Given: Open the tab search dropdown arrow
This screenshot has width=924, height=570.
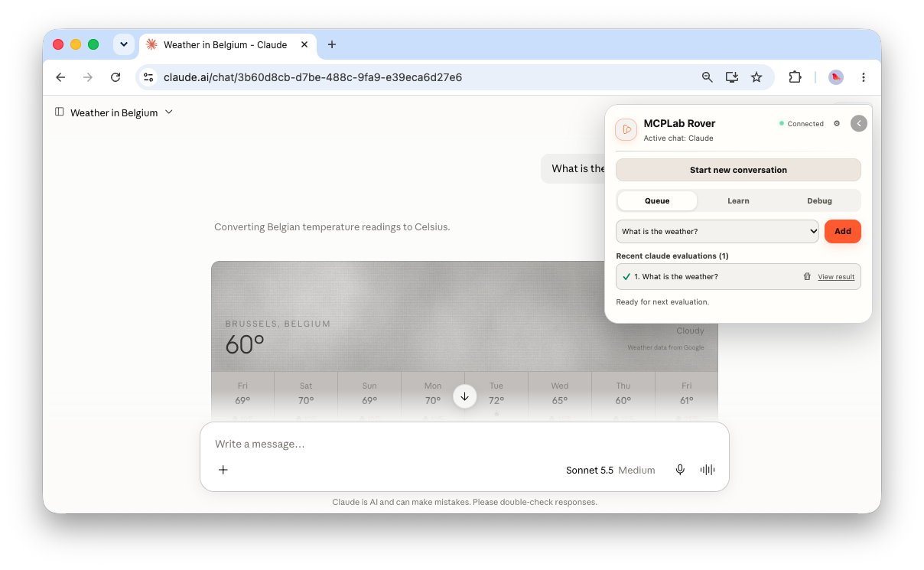Looking at the screenshot, I should [124, 44].
